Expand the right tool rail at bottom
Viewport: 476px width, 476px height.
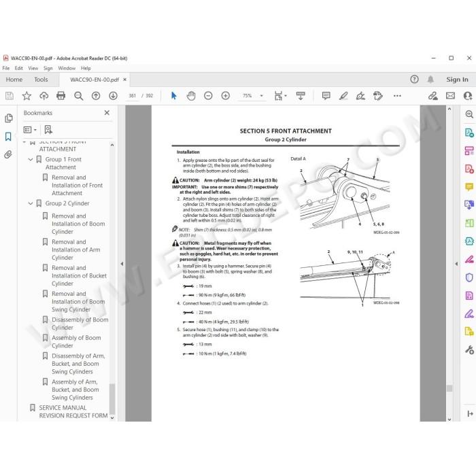point(471,413)
